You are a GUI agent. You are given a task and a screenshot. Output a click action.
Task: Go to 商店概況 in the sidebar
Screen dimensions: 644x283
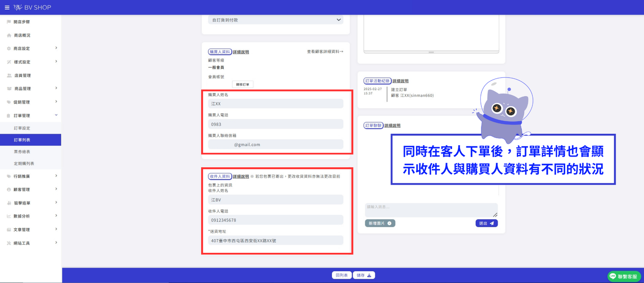pyautogui.click(x=22, y=35)
